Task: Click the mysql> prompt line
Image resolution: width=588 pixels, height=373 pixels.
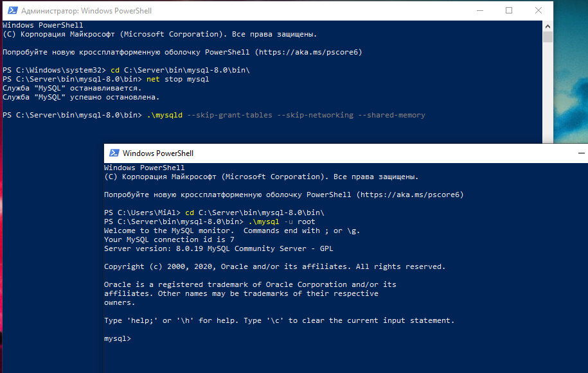Action: pos(118,338)
